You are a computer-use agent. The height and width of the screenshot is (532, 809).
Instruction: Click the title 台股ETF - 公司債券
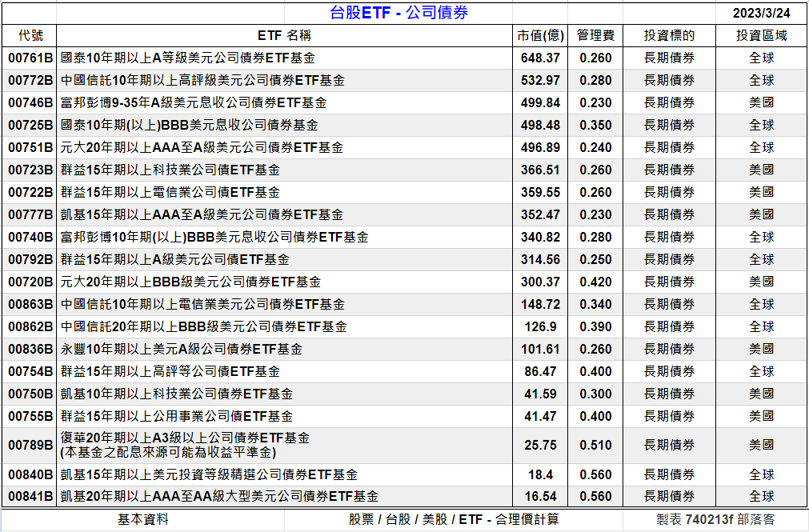point(398,13)
